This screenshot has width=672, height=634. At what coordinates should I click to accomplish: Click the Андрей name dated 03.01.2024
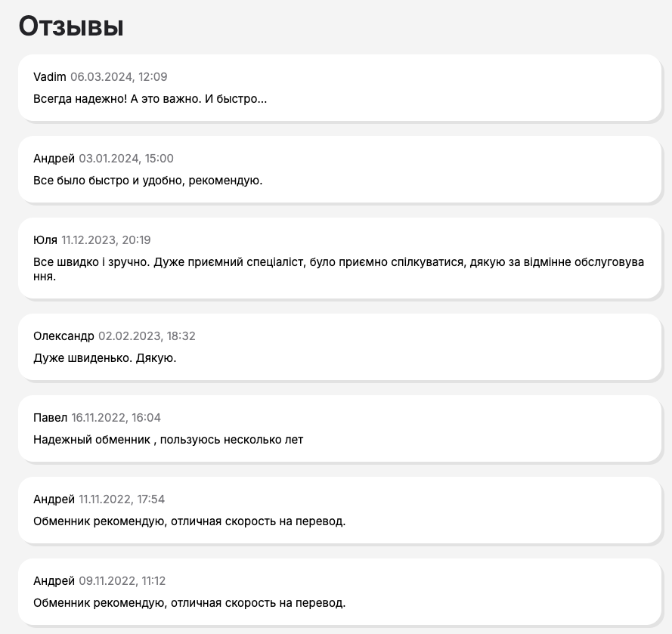point(54,159)
